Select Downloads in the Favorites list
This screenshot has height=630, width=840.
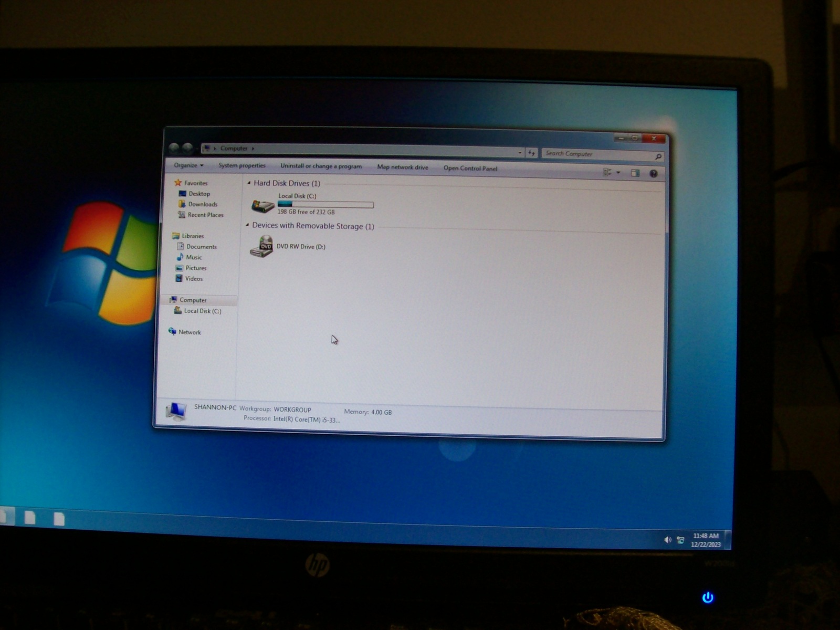[203, 204]
